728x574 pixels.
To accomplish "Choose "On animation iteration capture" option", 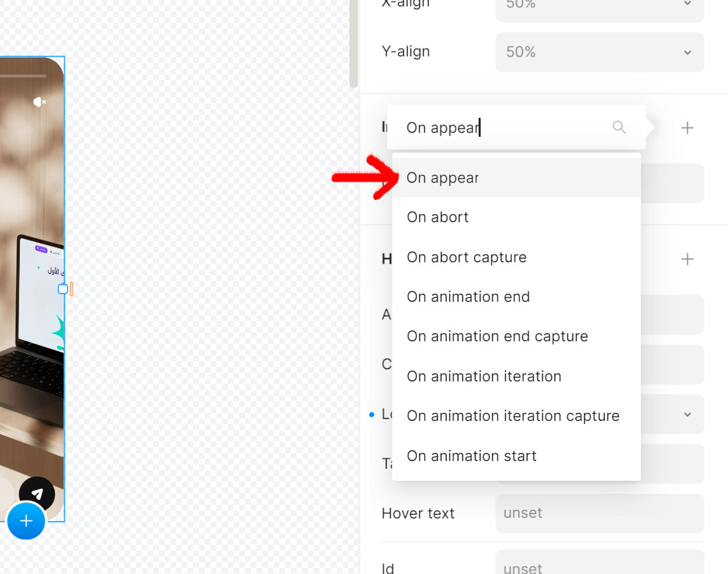I will 513,416.
